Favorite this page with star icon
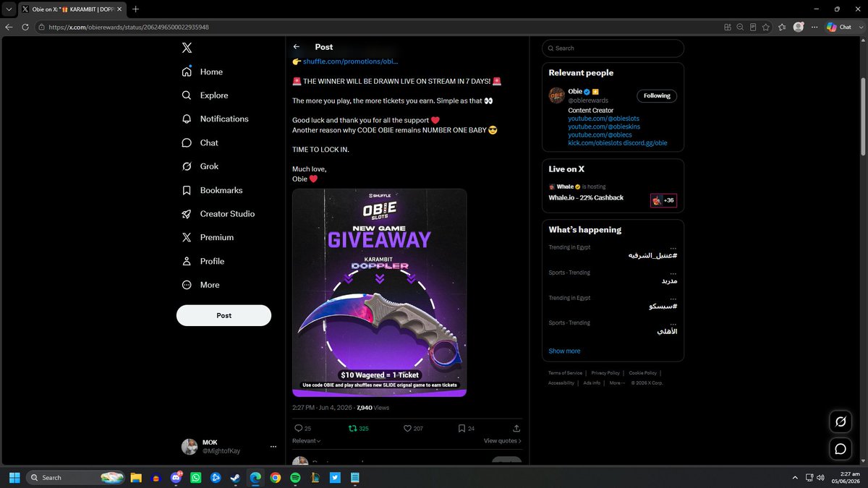The width and height of the screenshot is (868, 488). click(x=767, y=27)
